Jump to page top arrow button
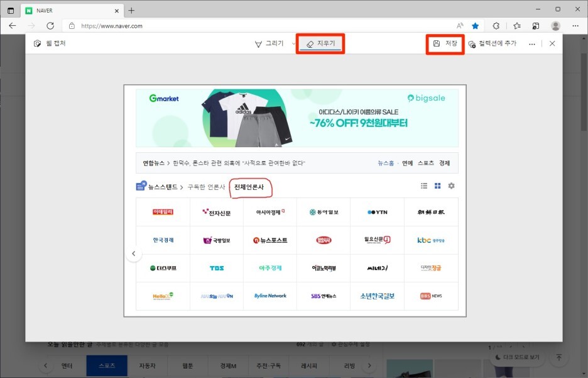 558,357
